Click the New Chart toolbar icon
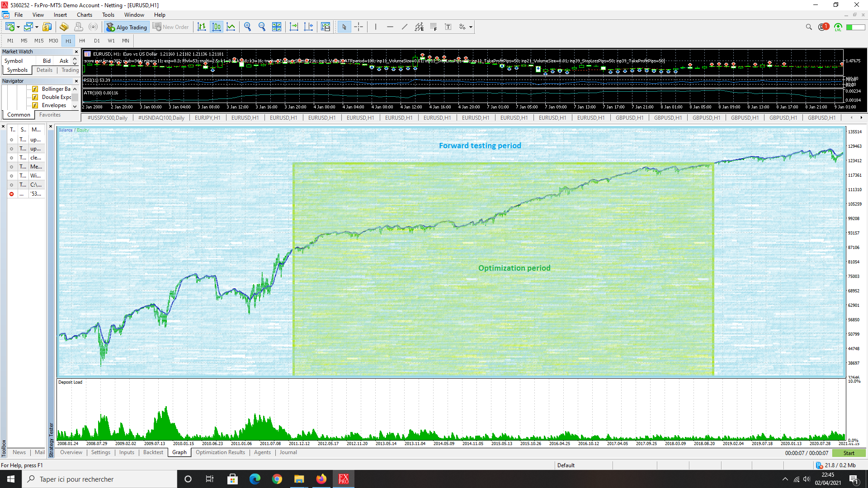The width and height of the screenshot is (868, 488). [9, 27]
